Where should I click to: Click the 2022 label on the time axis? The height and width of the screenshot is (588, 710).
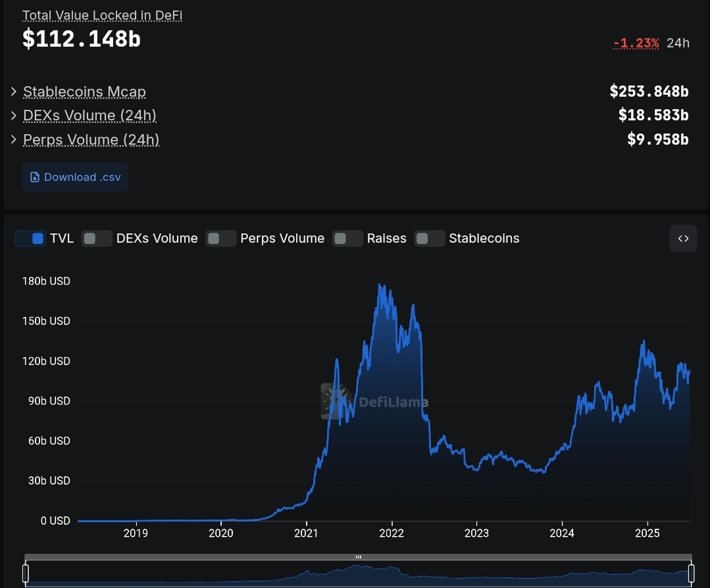[x=392, y=533]
